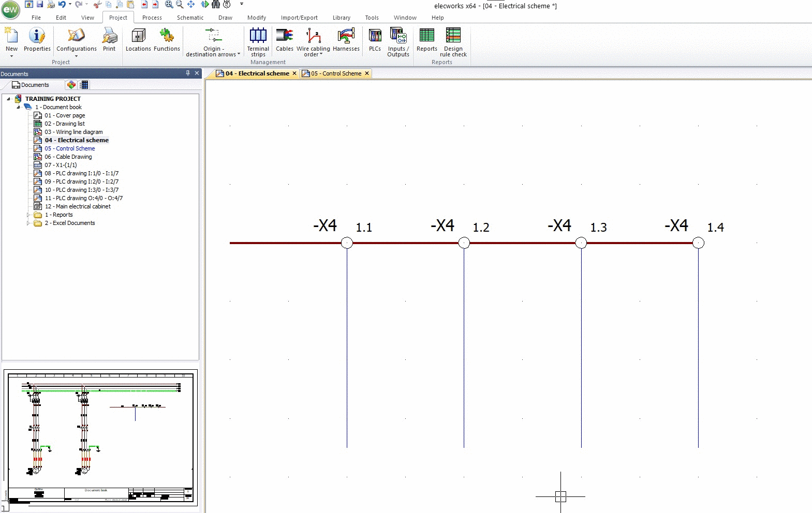Go to the previous page with the red left arrow
This screenshot has height=513, width=812.
point(144,4)
